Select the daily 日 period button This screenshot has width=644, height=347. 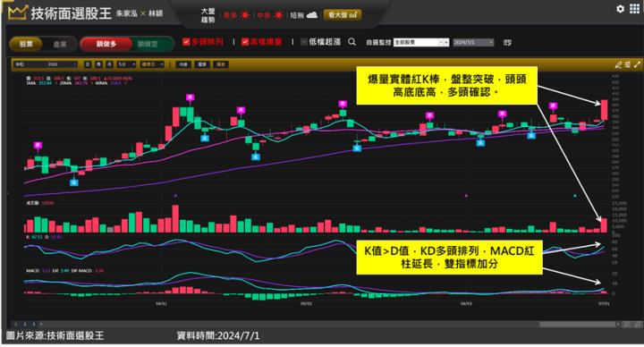pos(88,64)
